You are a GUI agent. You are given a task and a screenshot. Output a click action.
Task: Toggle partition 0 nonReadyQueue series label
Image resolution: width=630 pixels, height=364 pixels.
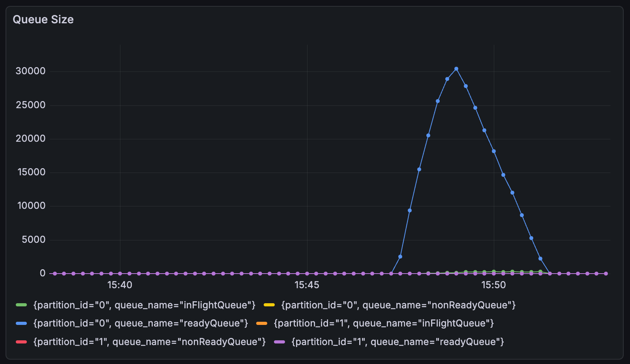coord(398,305)
